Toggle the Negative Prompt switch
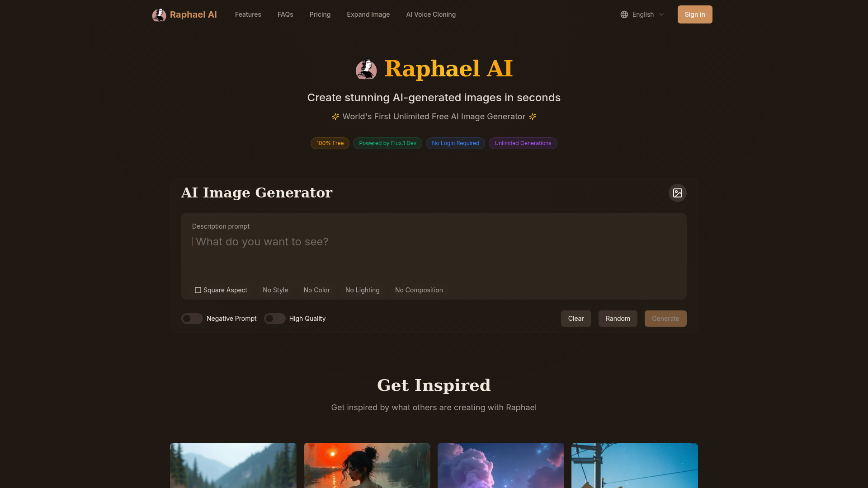 (192, 319)
